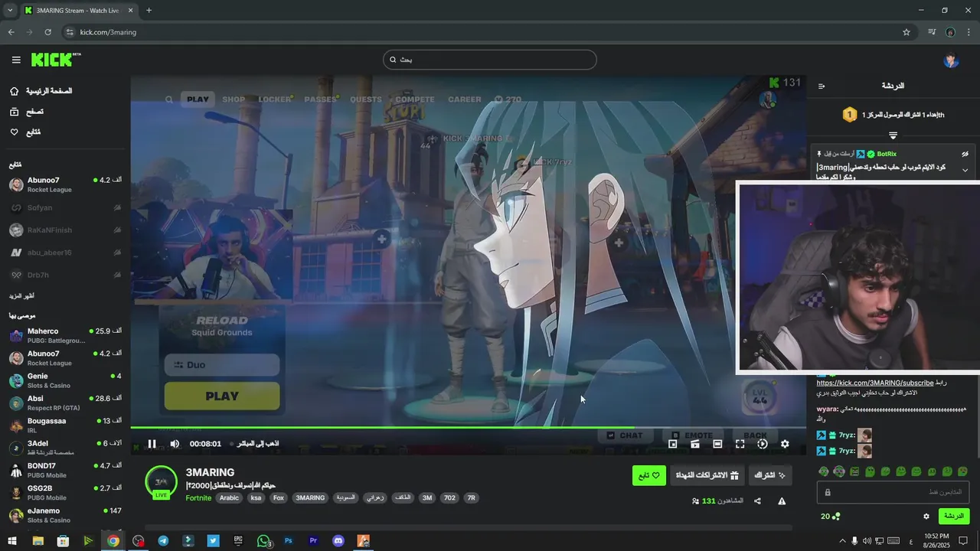Collapse the chat panel
980x551 pixels.
coord(822,86)
